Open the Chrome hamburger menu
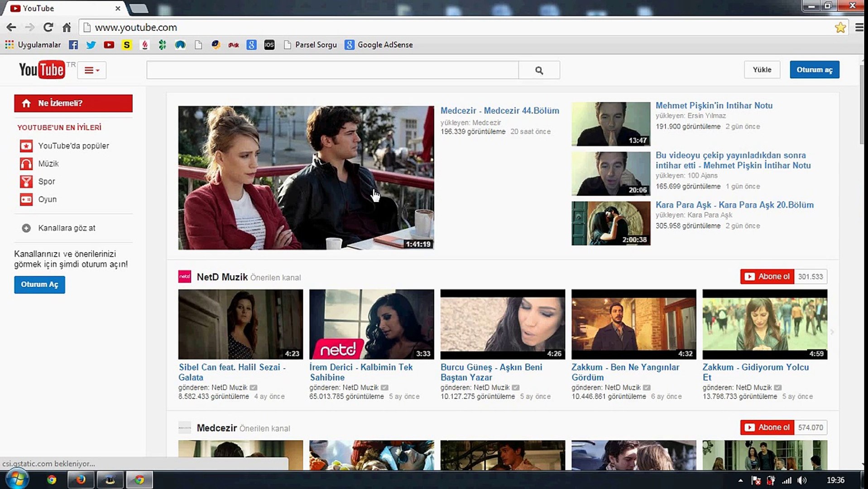868x489 pixels. click(x=859, y=28)
